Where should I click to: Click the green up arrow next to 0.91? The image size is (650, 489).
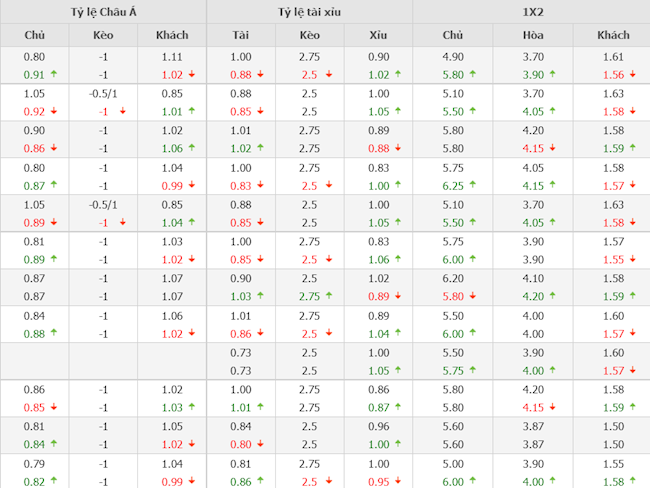coord(53,74)
